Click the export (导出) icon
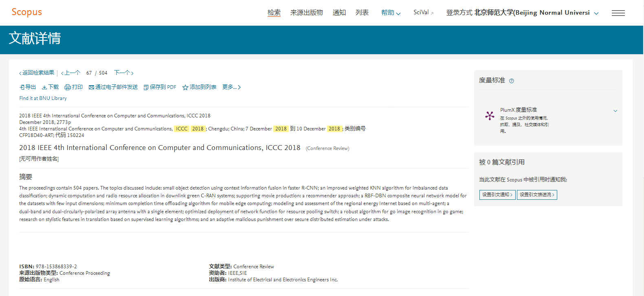This screenshot has height=296, width=644. [22, 87]
